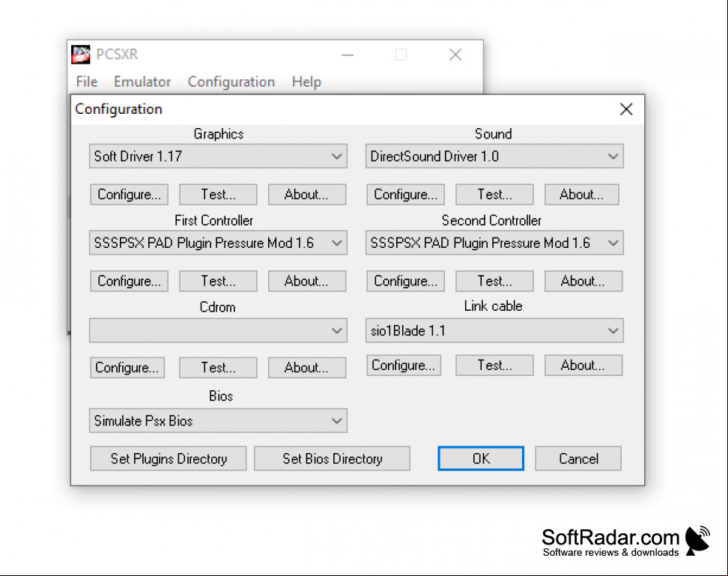Click Test under First Controller

coord(218,282)
